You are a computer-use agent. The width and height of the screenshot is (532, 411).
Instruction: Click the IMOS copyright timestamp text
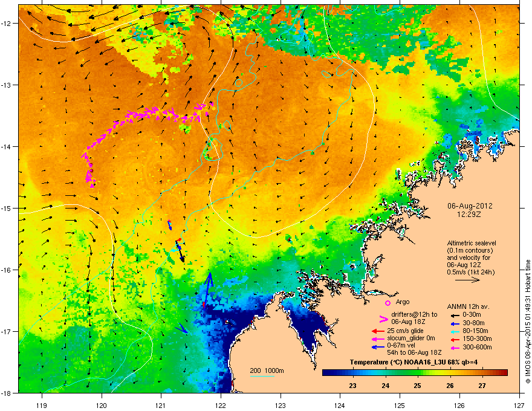coord(528,321)
